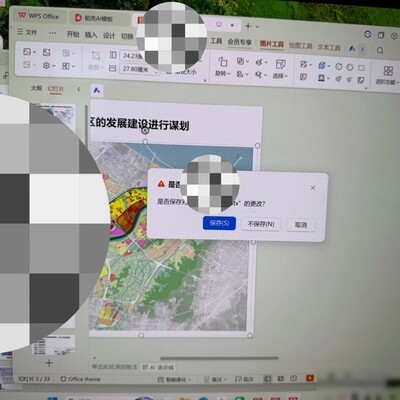Click the AI icon above the slide
This screenshot has width=400, height=400.
[97, 90]
